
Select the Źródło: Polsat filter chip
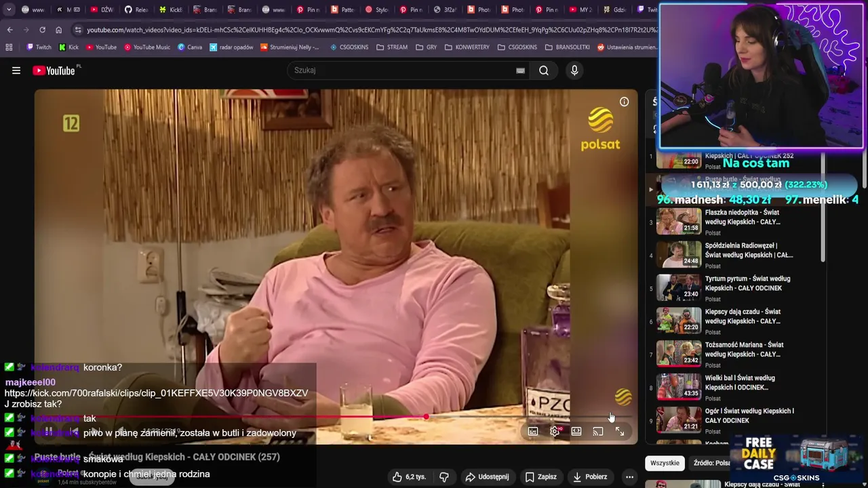pyautogui.click(x=711, y=463)
